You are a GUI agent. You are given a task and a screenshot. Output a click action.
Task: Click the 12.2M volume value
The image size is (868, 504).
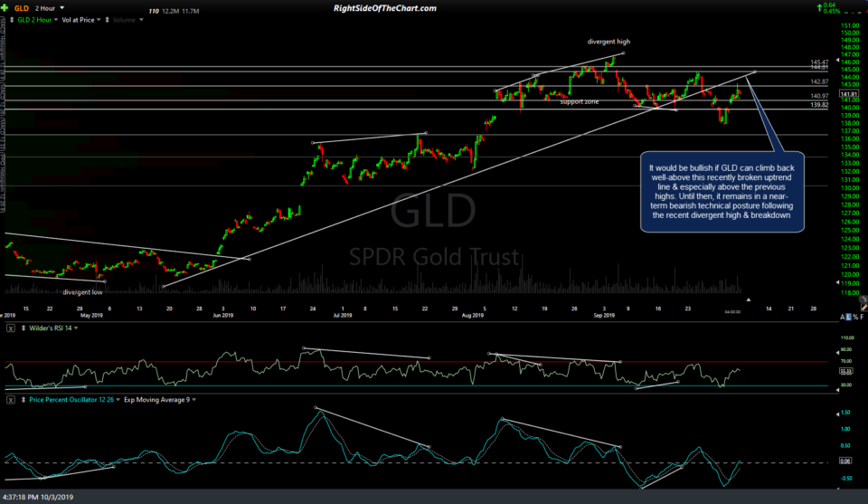point(170,11)
